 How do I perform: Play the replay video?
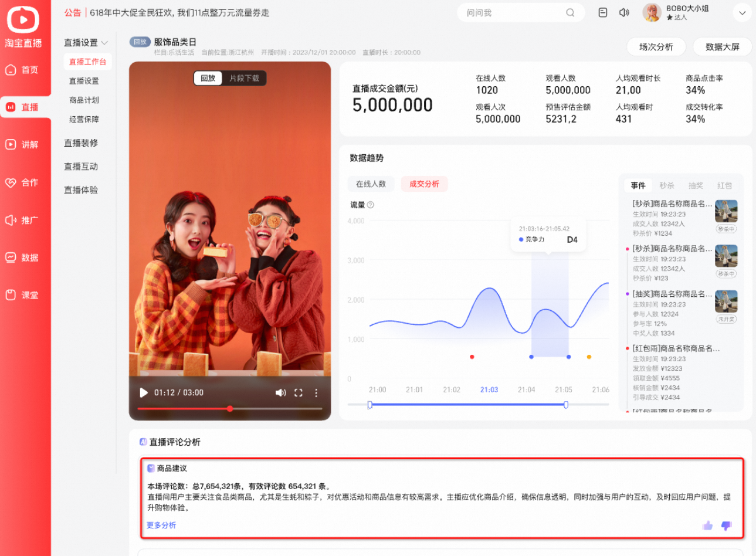[x=144, y=392]
